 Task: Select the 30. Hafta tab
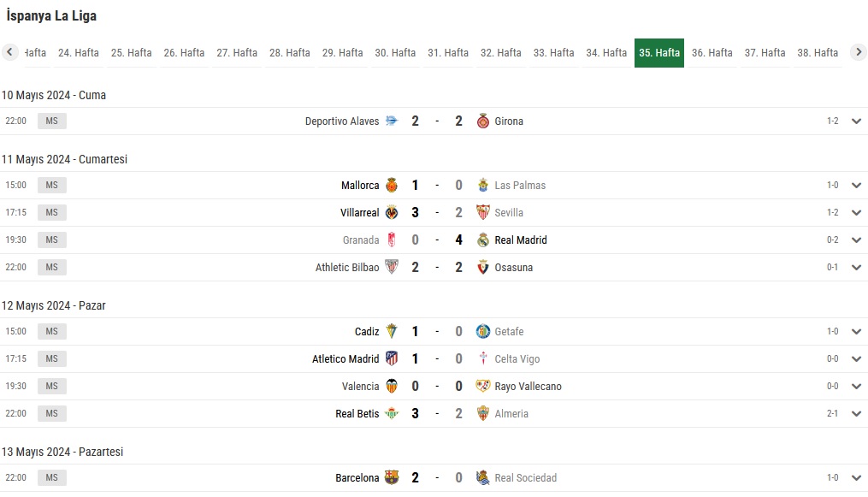click(x=395, y=52)
